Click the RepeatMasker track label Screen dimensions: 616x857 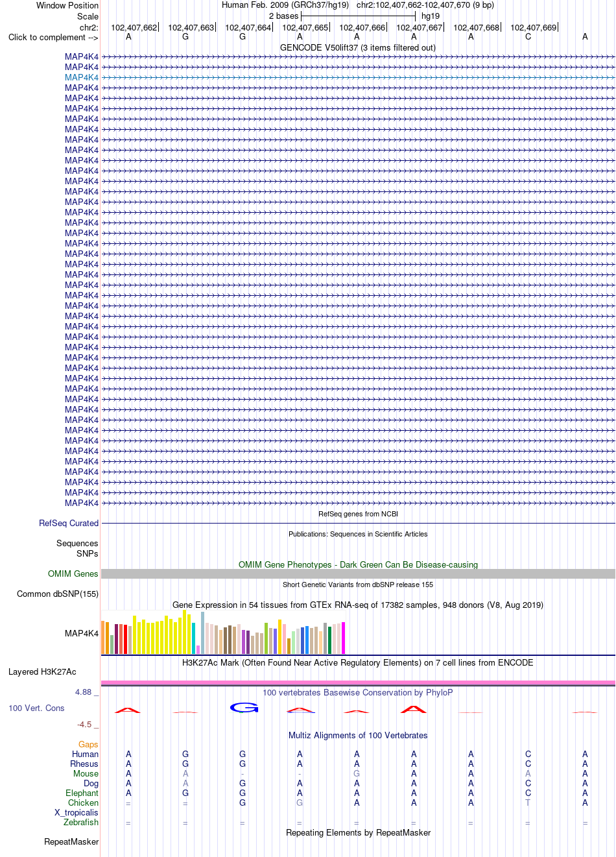coord(71,841)
